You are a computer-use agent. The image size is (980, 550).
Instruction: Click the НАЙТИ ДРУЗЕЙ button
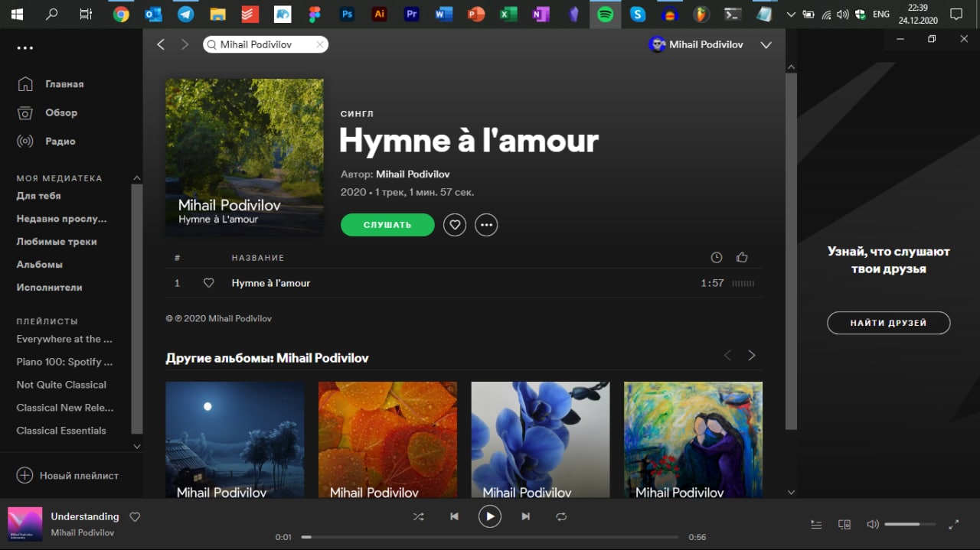(x=888, y=323)
